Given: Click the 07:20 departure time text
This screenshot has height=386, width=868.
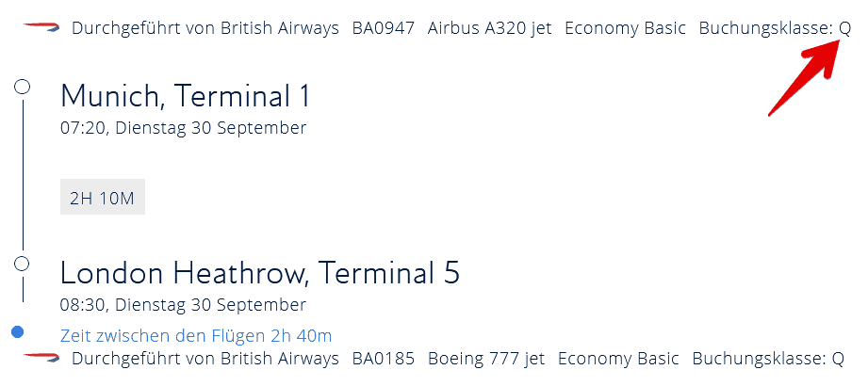Looking at the screenshot, I should pyautogui.click(x=83, y=128).
